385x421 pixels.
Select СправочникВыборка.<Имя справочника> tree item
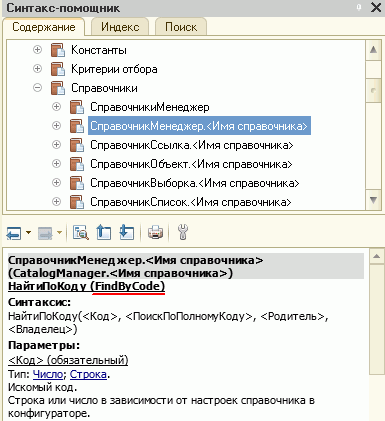195,183
